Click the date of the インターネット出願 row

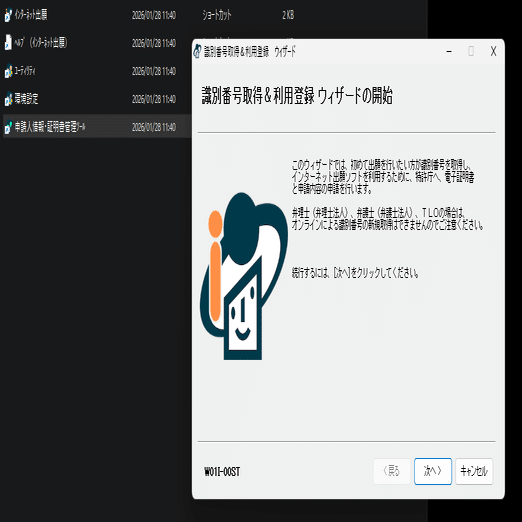[x=154, y=15]
